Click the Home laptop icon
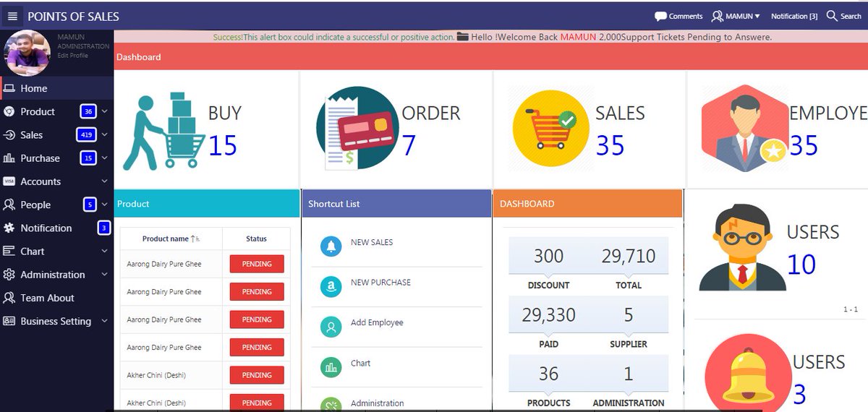 click(9, 88)
